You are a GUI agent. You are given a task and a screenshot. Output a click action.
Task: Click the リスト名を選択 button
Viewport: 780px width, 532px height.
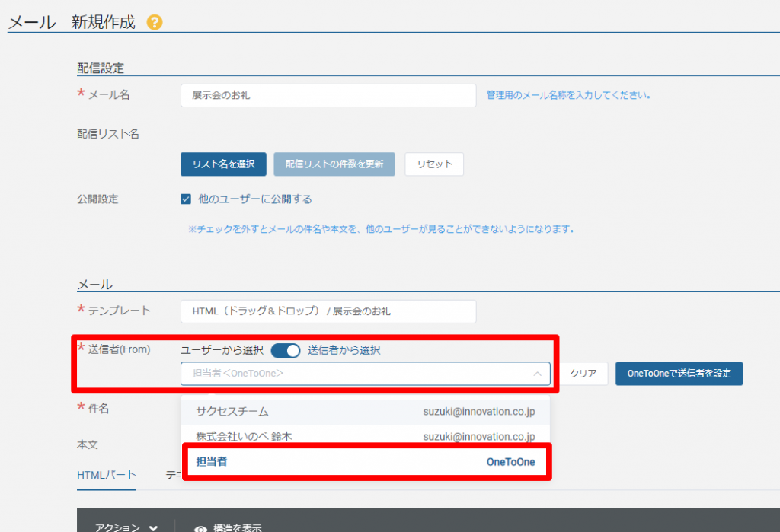223,164
